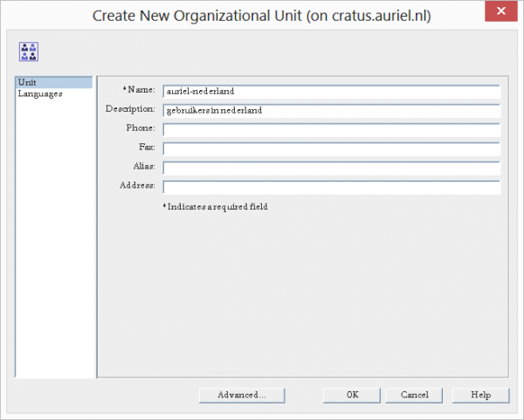Click the Description label text
The width and height of the screenshot is (524, 420).
click(130, 109)
